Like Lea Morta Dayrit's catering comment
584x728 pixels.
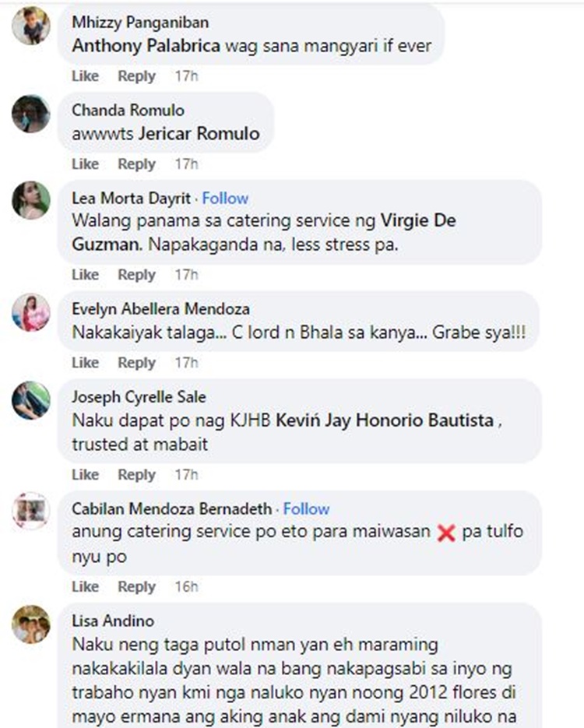[x=86, y=274]
